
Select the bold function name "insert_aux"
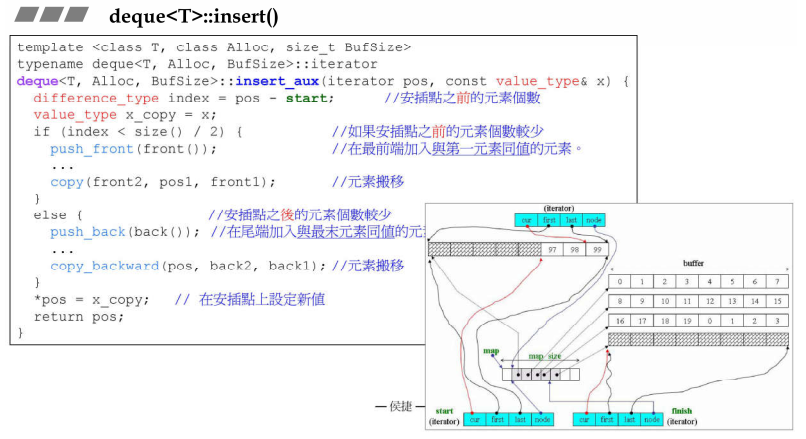coord(277,81)
